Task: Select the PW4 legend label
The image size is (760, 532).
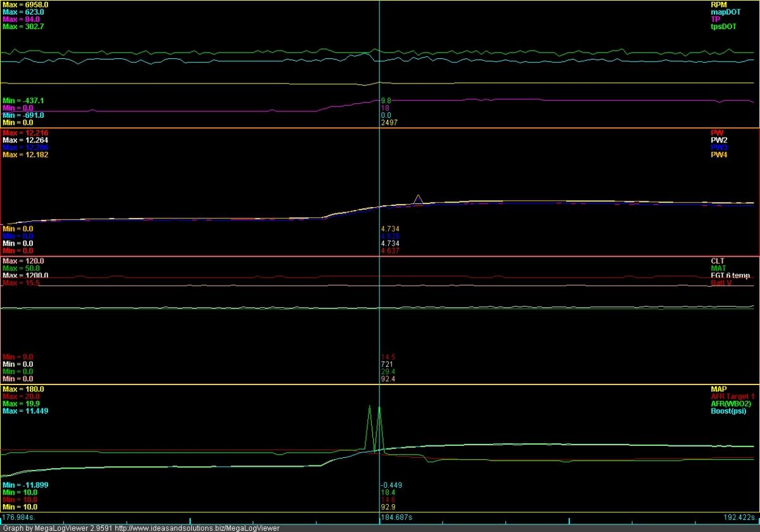Action: pyautogui.click(x=719, y=155)
